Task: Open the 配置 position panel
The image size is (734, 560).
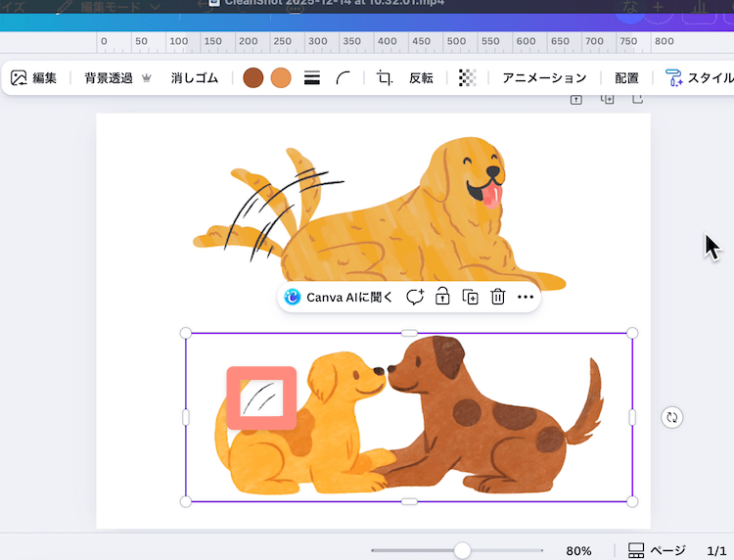Action: (626, 77)
